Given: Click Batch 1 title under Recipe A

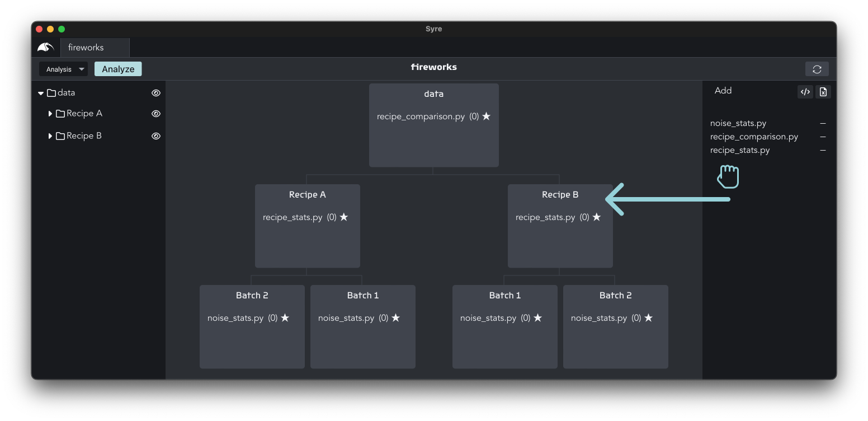Looking at the screenshot, I should click(x=363, y=296).
